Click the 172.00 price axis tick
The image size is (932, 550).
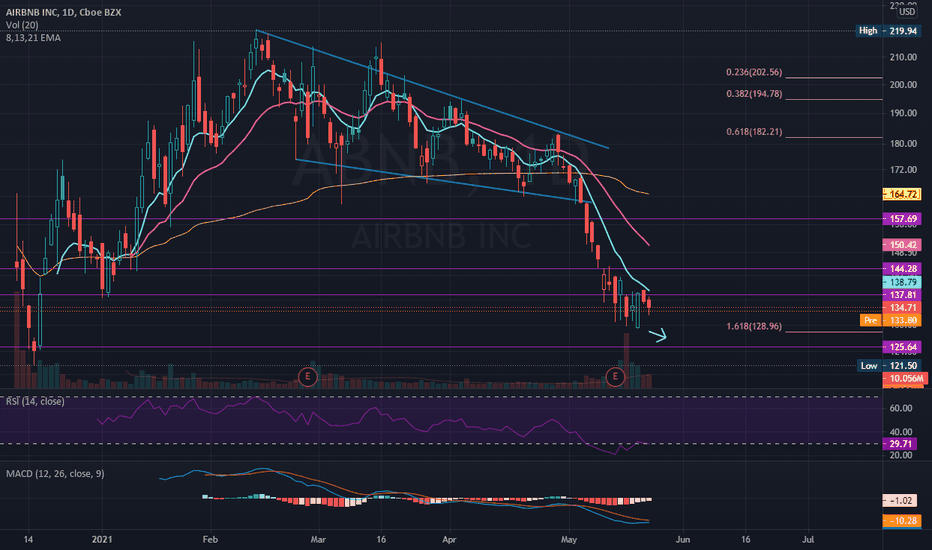coord(903,169)
